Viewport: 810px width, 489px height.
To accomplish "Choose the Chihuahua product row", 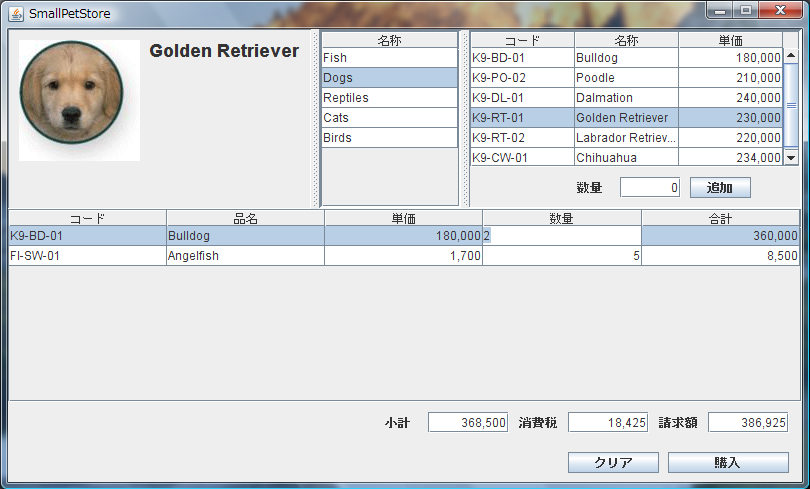I will (625, 157).
